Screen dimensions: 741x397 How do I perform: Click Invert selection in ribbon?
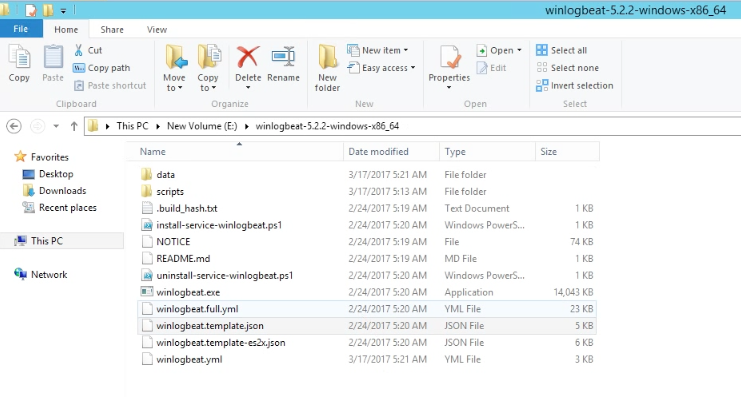575,86
